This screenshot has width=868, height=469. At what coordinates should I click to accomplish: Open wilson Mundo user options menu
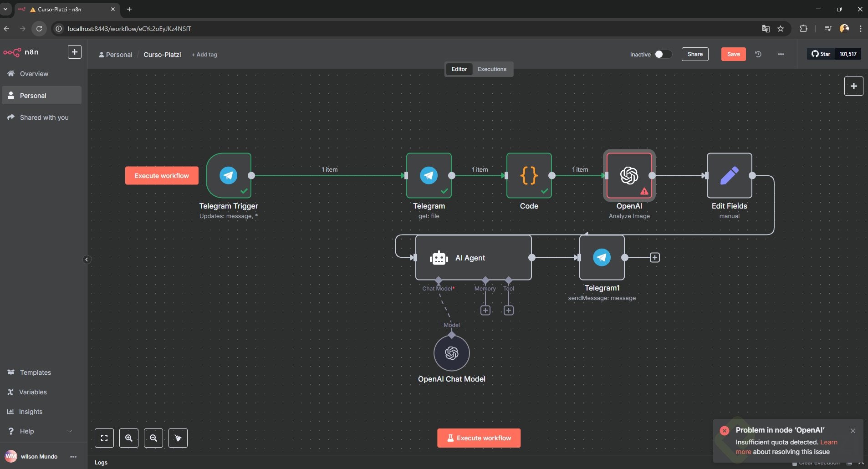click(x=73, y=457)
